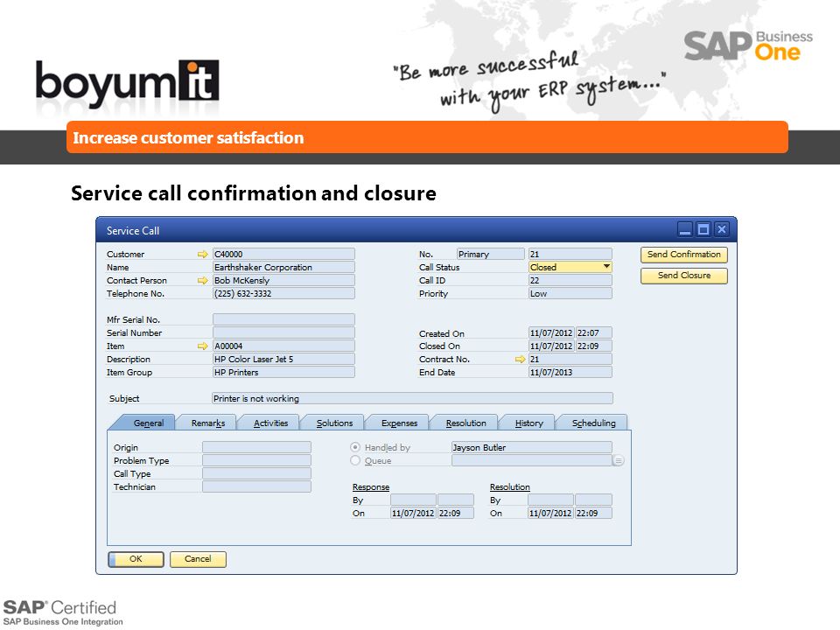The height and width of the screenshot is (630, 840).
Task: View the Scheduling tab
Action: pyautogui.click(x=593, y=423)
